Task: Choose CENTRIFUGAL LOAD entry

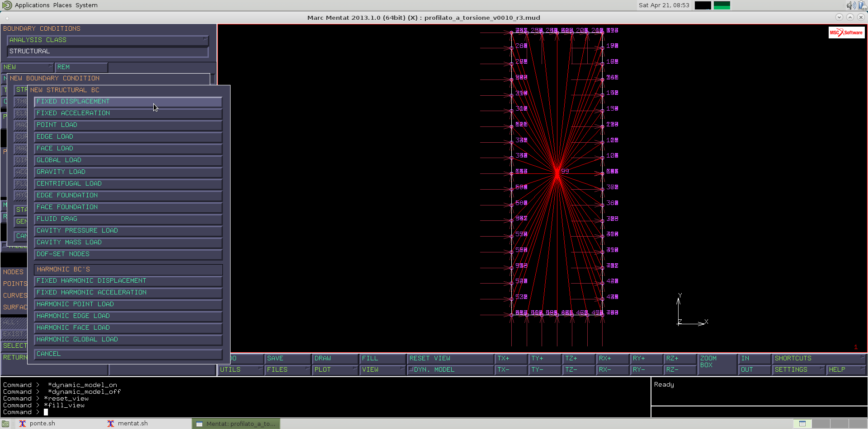Action: click(128, 184)
